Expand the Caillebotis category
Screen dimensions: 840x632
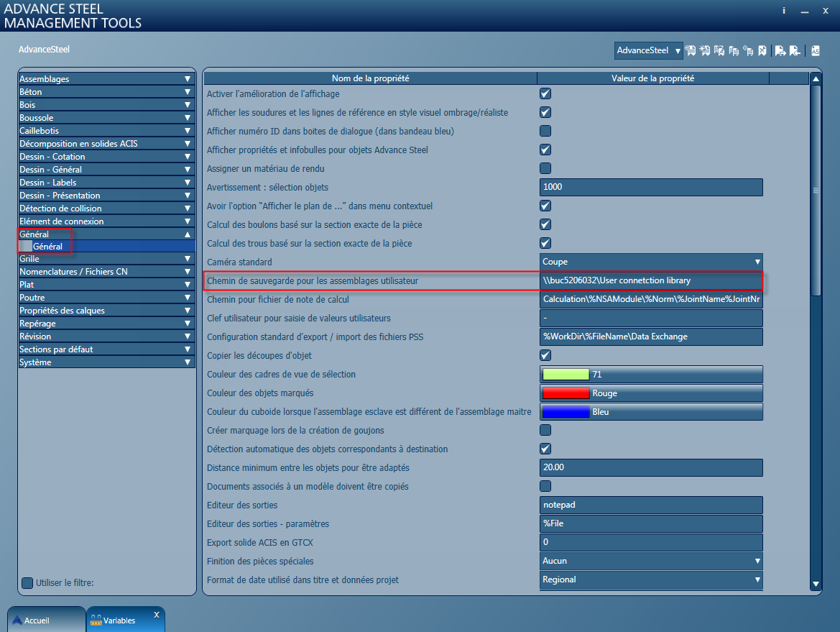pyautogui.click(x=106, y=130)
